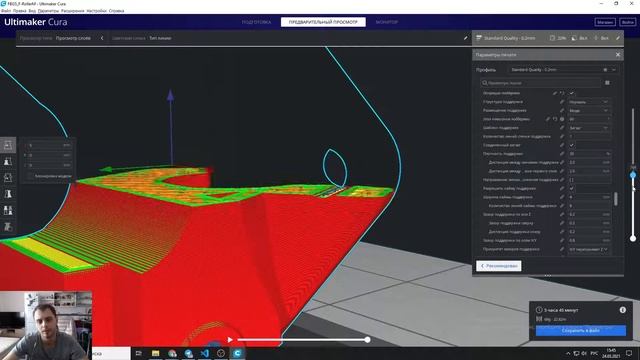Click the info icon in print time box

(622, 310)
